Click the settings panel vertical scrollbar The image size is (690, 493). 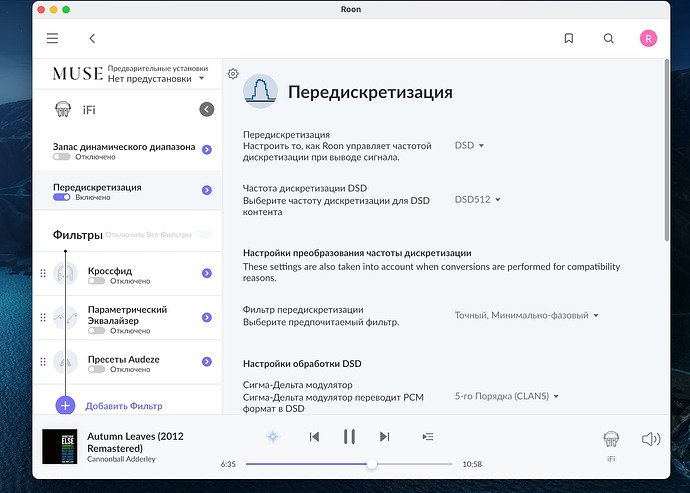[x=667, y=151]
